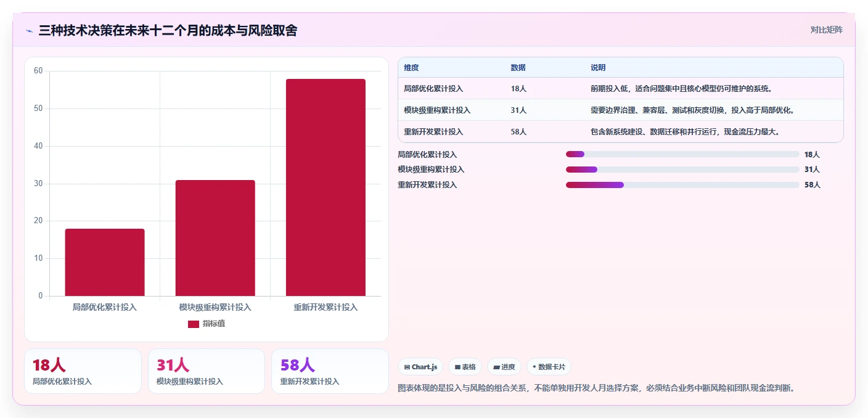The height and width of the screenshot is (418, 868).
Task: Click the 说明 column header
Action: click(598, 68)
